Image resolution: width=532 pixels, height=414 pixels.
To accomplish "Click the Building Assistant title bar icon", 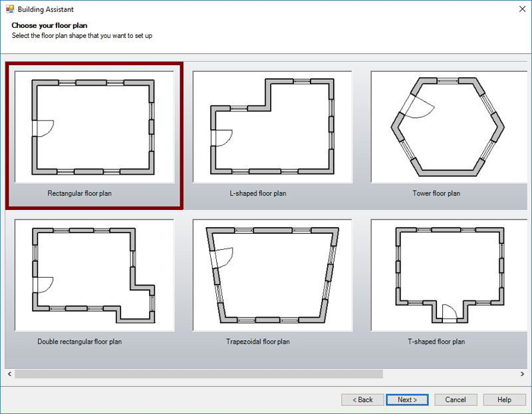I will 9,10.
